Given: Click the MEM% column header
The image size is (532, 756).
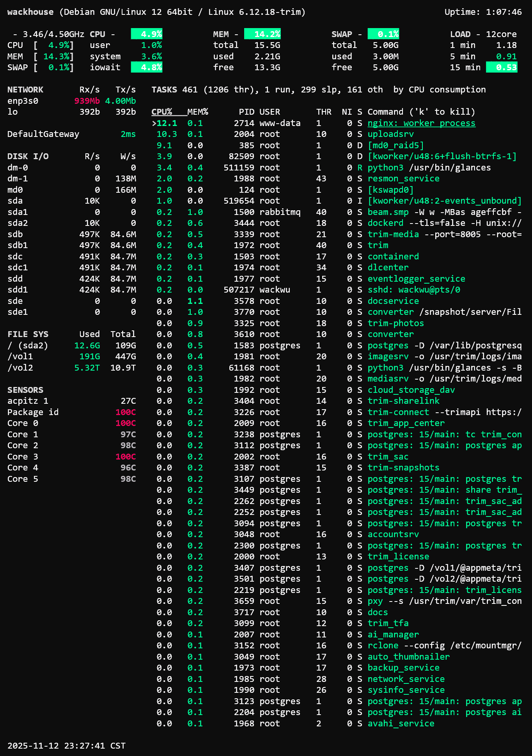Looking at the screenshot, I should tap(197, 112).
